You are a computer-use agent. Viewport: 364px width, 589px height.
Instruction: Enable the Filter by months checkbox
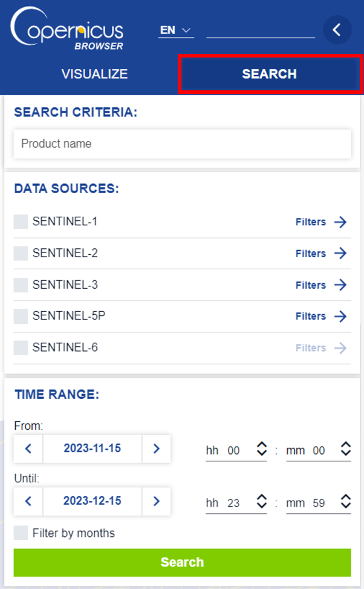21,533
